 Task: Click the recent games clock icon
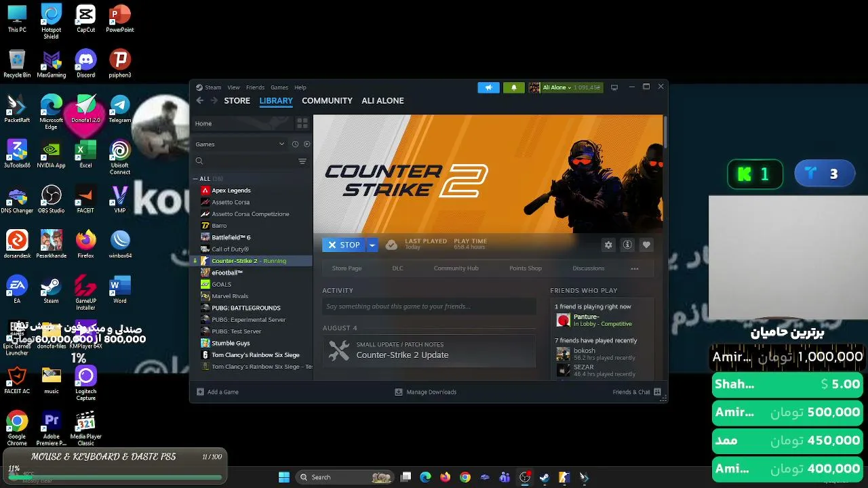click(x=295, y=144)
